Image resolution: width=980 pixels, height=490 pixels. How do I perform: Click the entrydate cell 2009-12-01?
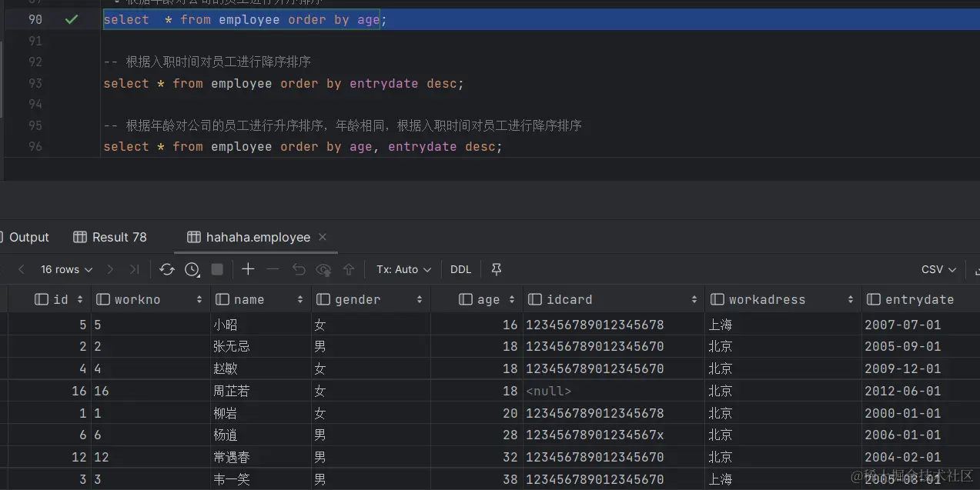(x=920, y=368)
